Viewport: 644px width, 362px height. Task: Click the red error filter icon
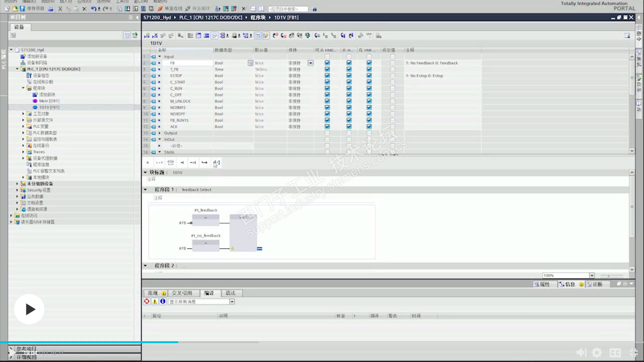(147, 302)
